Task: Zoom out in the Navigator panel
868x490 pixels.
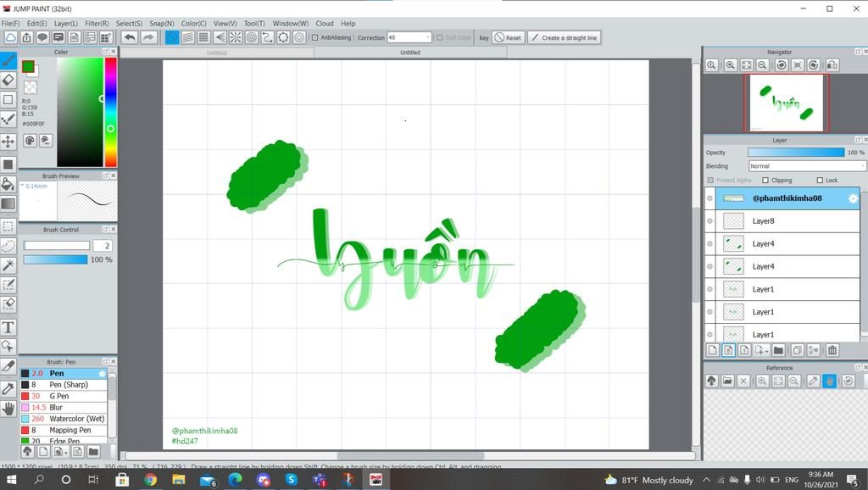Action: pyautogui.click(x=762, y=64)
